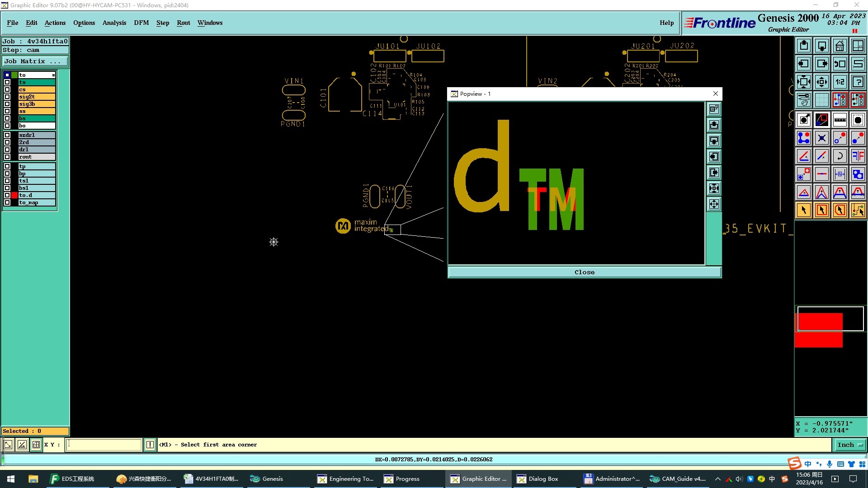Click the delete feature X icon
Image resolution: width=868 pixels, height=488 pixels.
pyautogui.click(x=822, y=138)
